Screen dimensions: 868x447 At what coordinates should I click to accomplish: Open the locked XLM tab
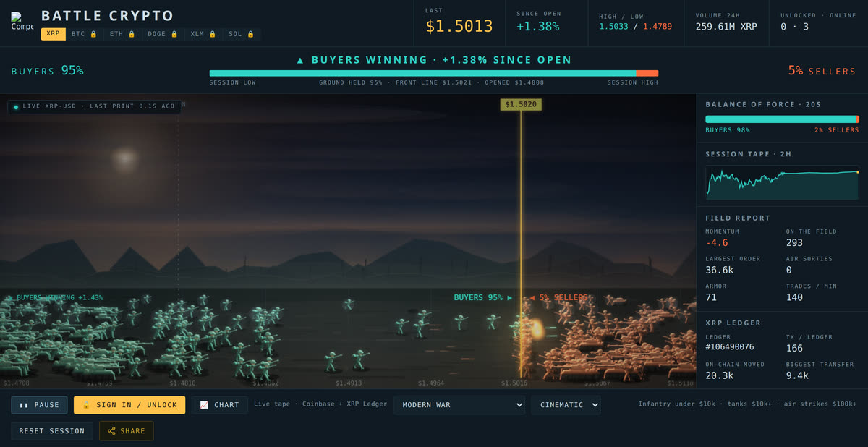[x=202, y=34]
